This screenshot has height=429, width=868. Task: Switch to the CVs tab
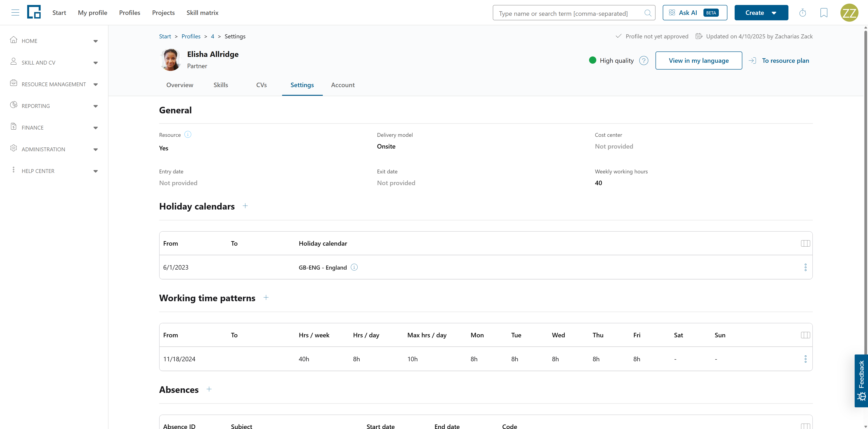262,85
